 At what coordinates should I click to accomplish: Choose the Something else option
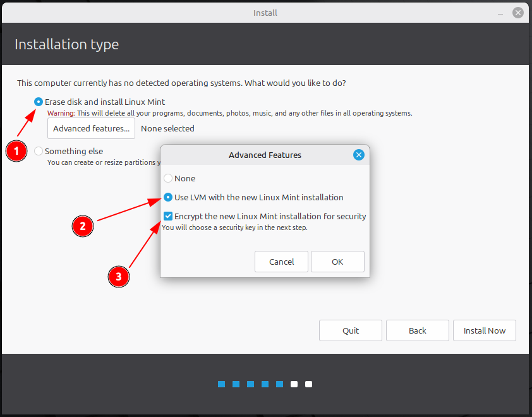(x=39, y=151)
